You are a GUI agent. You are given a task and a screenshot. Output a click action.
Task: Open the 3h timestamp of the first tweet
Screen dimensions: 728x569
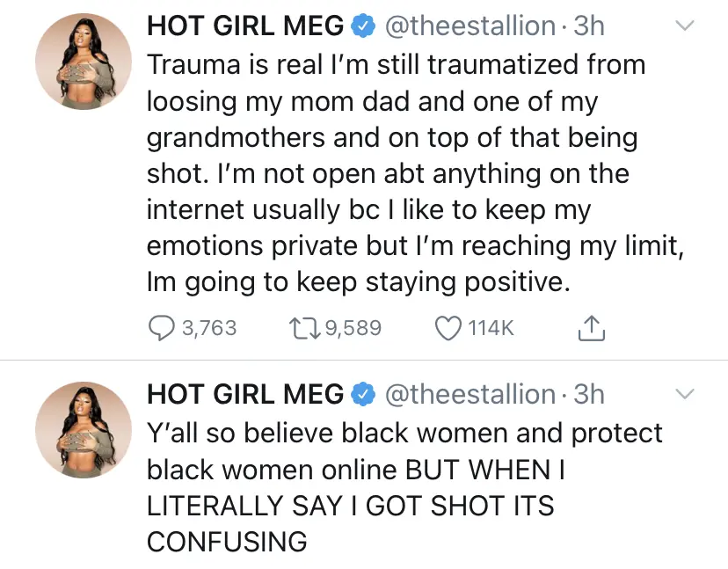[x=588, y=26]
